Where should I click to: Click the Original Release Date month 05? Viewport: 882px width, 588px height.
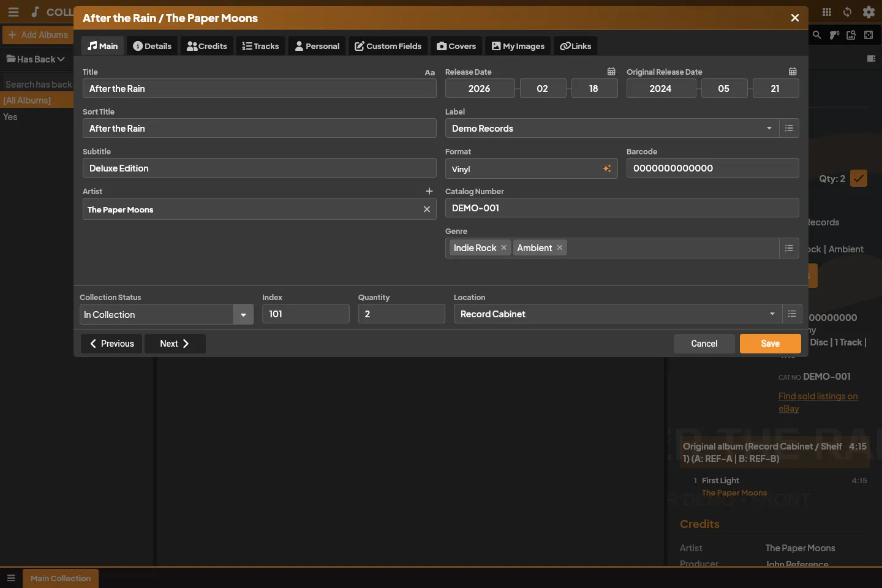724,88
